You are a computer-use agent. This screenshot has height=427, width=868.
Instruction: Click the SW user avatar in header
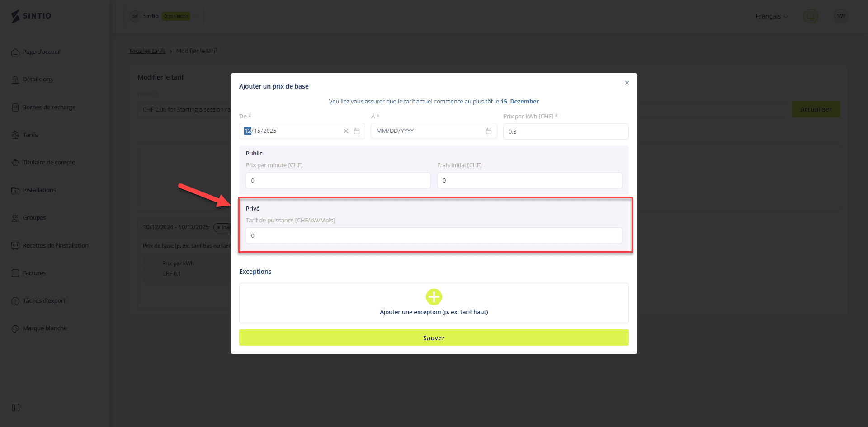841,16
